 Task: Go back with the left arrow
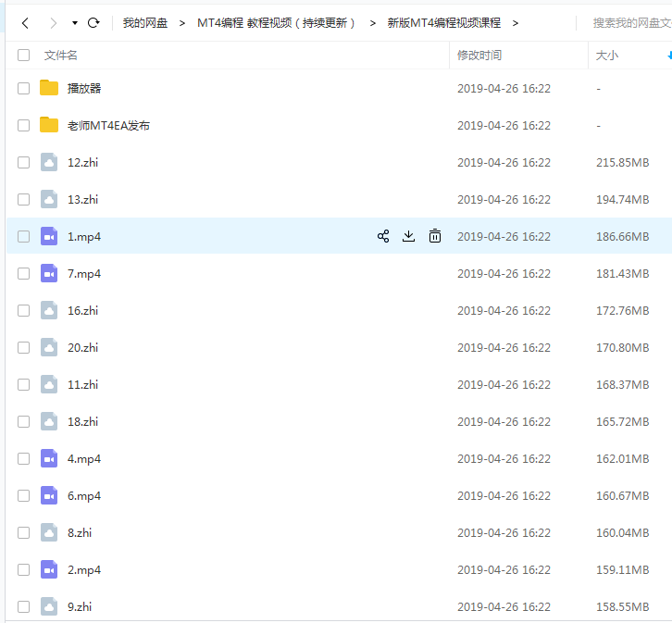pos(25,23)
